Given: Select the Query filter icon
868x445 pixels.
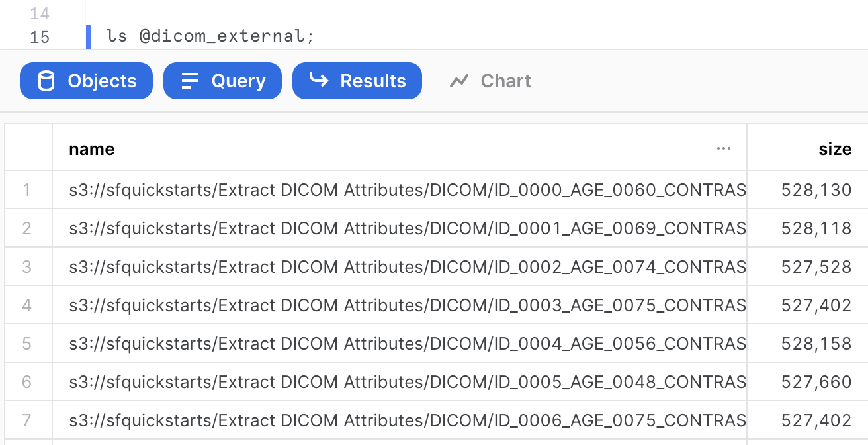Looking at the screenshot, I should point(190,81).
